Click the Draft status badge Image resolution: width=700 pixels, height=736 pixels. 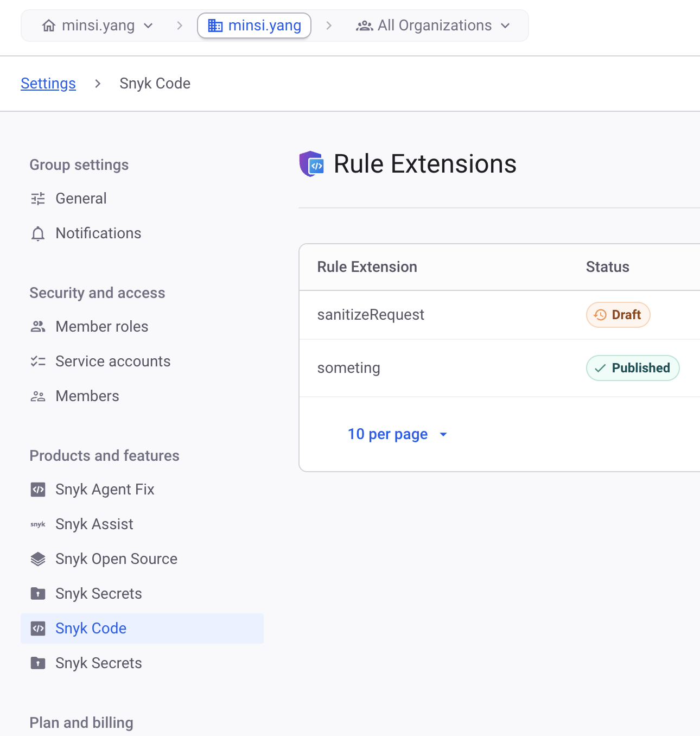(618, 315)
